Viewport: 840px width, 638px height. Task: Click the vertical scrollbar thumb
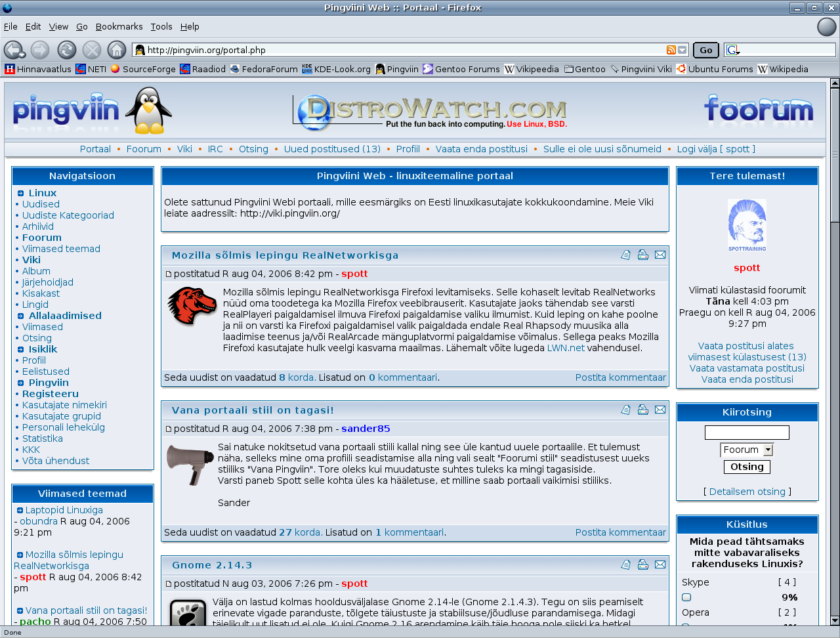coord(835,155)
